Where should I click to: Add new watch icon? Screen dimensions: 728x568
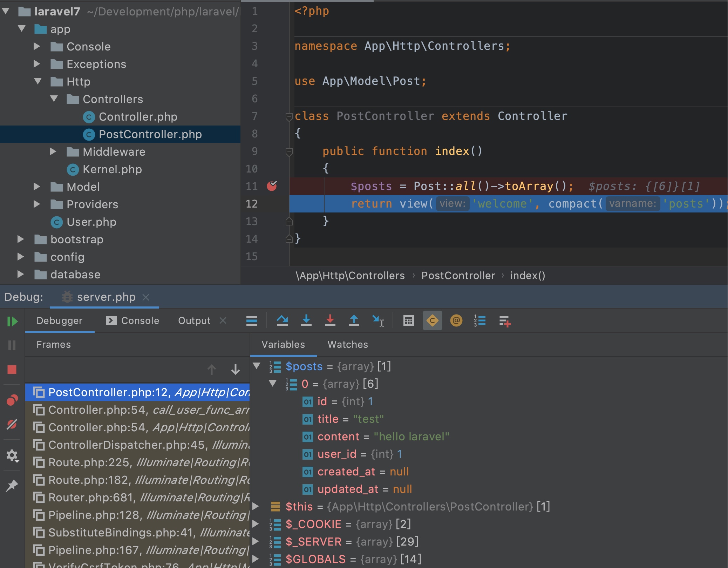click(x=505, y=320)
